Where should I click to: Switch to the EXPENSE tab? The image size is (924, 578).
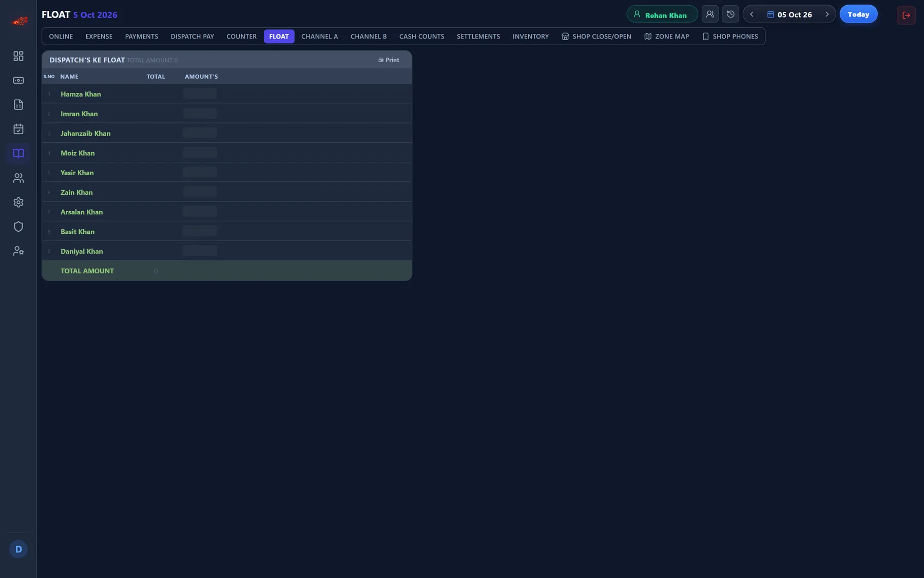(x=99, y=36)
